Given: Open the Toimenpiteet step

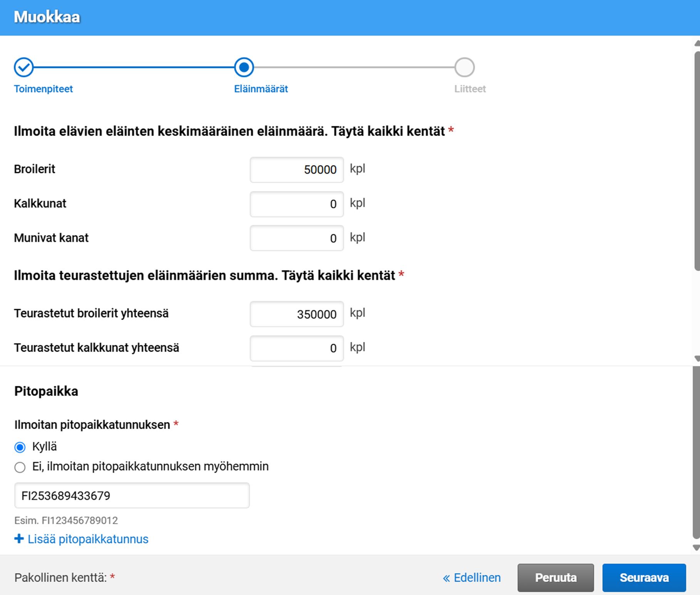Looking at the screenshot, I should [x=43, y=89].
